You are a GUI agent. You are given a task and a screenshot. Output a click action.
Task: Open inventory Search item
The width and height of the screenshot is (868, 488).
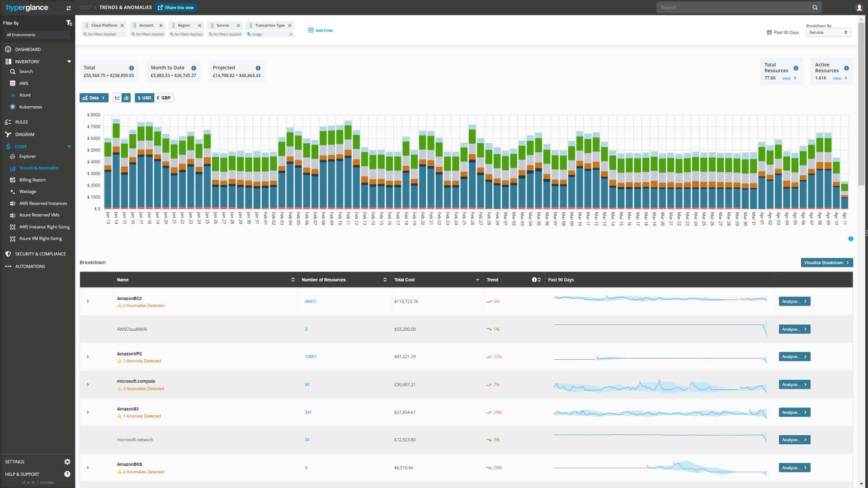26,71
